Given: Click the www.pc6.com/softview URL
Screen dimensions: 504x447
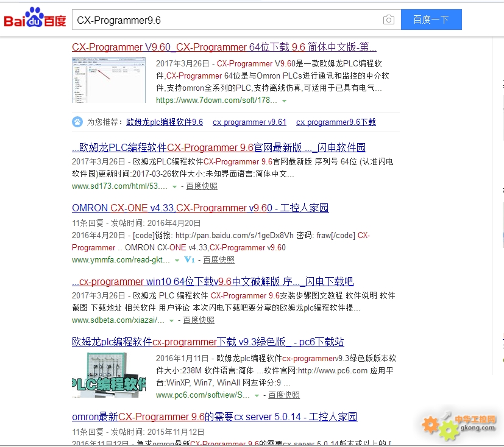Looking at the screenshot, I should pyautogui.click(x=203, y=395).
